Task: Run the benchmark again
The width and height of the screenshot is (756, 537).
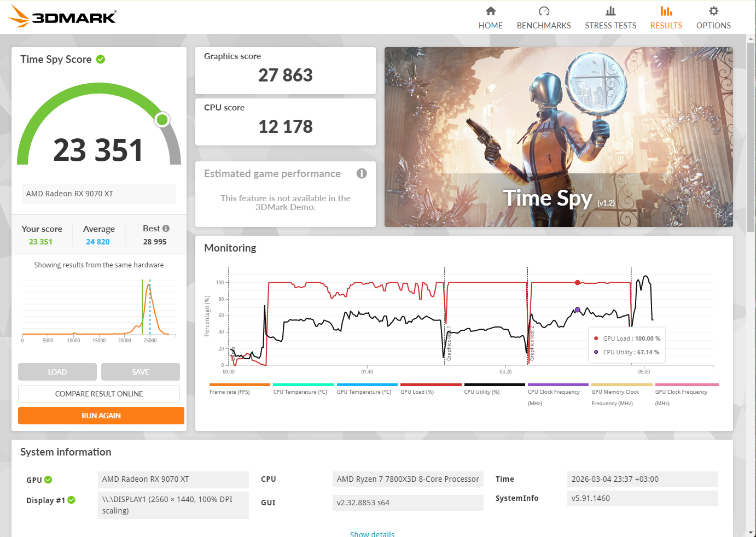Action: 101,416
